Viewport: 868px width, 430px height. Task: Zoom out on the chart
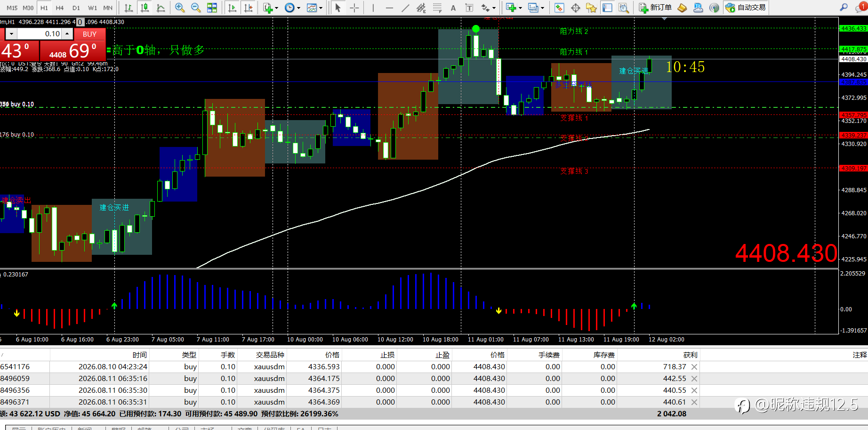(x=195, y=8)
